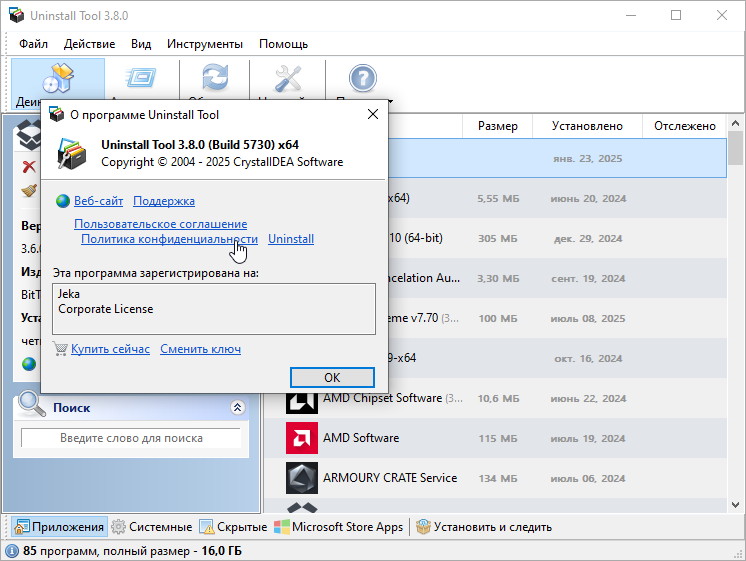Open the Веб-сайт link
746x561 pixels.
tap(98, 201)
